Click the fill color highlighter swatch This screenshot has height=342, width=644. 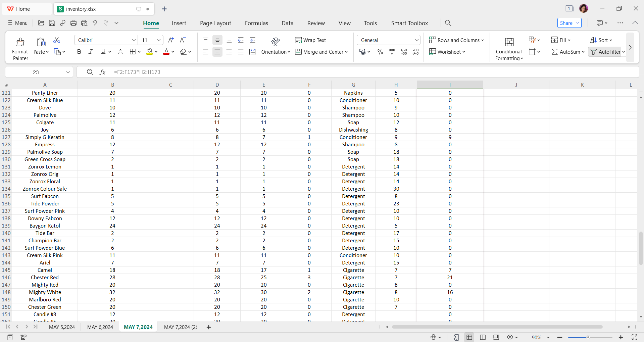[150, 52]
